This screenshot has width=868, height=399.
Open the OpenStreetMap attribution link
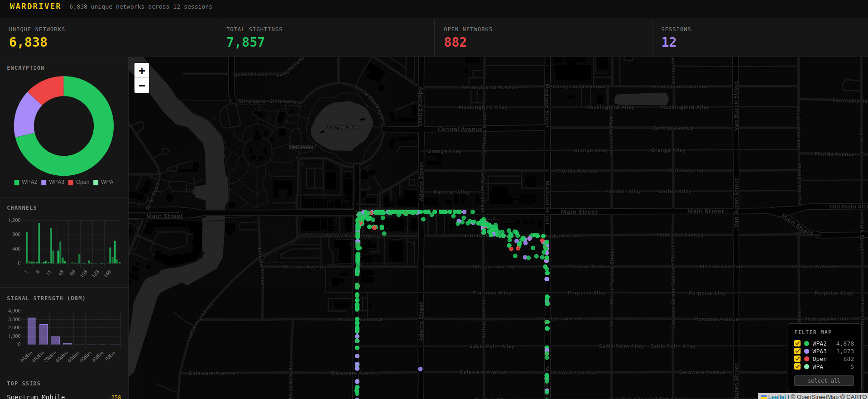click(x=818, y=396)
